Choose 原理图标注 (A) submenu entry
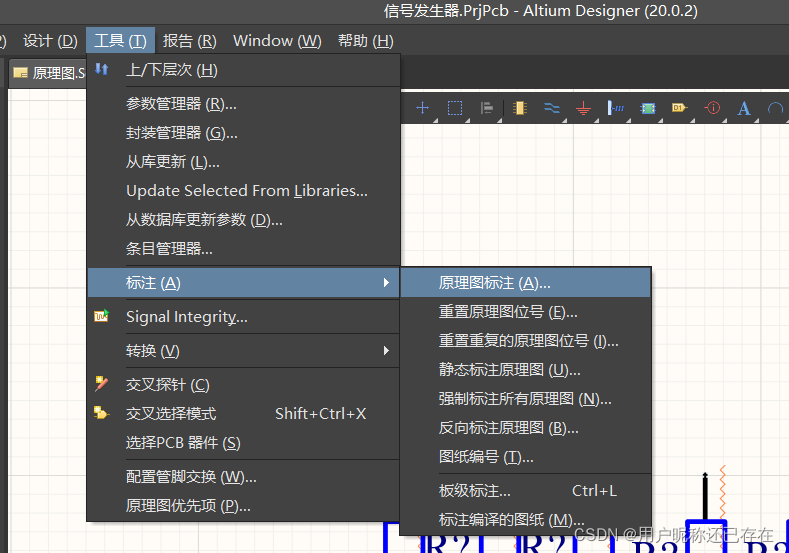 [x=525, y=283]
